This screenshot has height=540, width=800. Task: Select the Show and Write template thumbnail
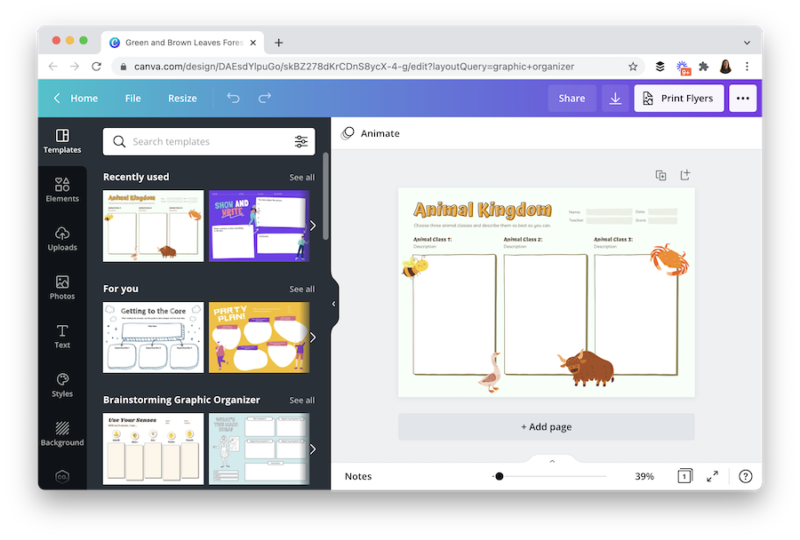pos(259,226)
